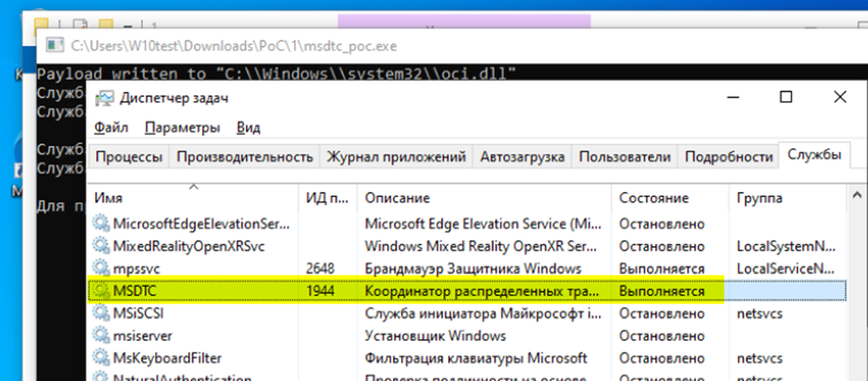868x381 pixels.
Task: Click the msiserver service gear icon
Action: tap(102, 336)
